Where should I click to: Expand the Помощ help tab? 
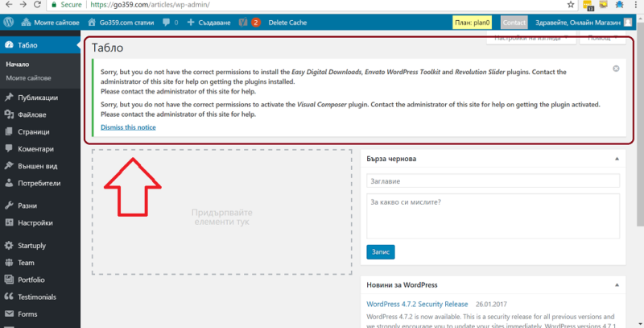click(x=602, y=38)
